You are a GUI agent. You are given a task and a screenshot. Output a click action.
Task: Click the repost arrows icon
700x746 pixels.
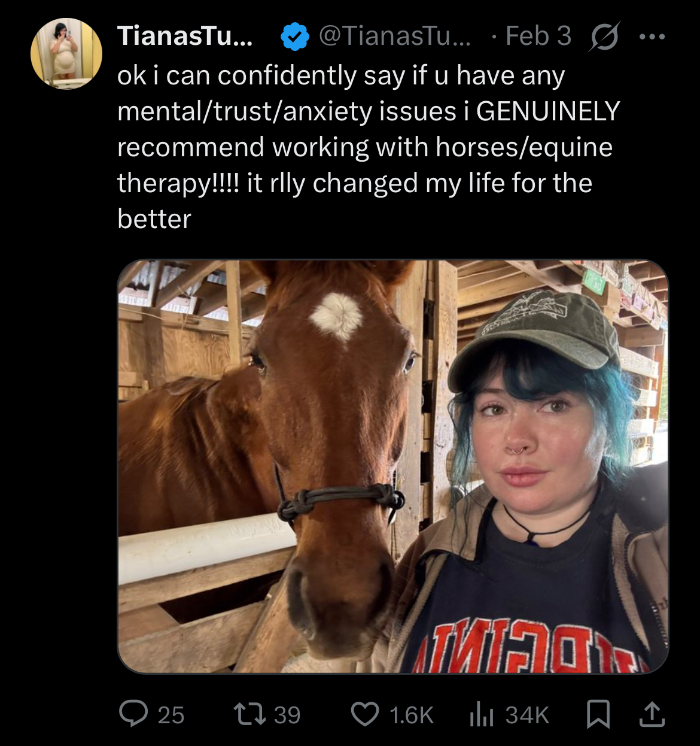click(248, 714)
